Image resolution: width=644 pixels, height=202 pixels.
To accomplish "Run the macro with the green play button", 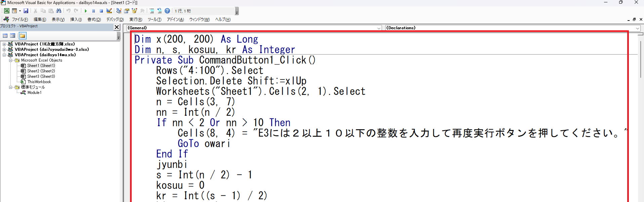I will click(86, 11).
